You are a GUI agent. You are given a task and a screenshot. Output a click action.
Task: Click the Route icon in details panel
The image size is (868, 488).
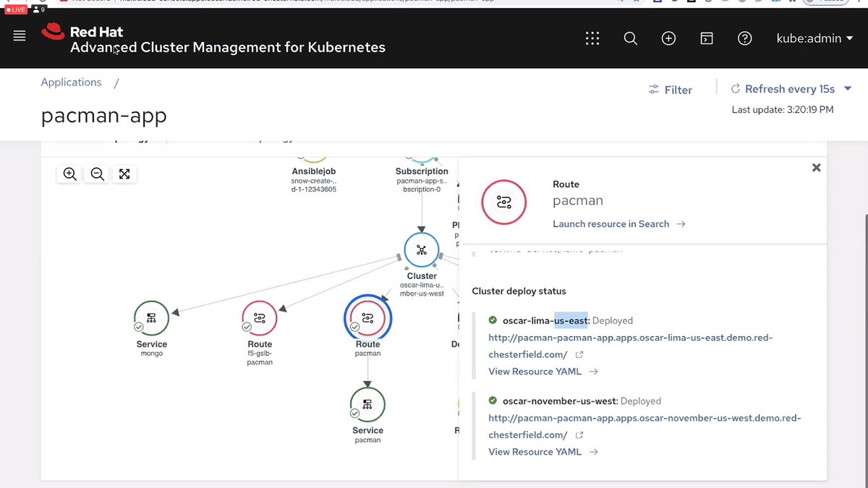coord(505,202)
